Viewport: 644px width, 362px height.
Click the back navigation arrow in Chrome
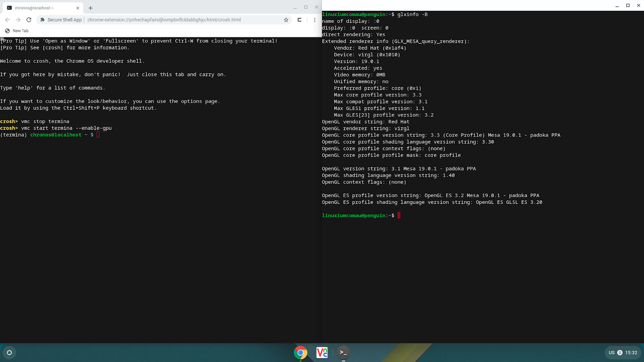[x=7, y=20]
